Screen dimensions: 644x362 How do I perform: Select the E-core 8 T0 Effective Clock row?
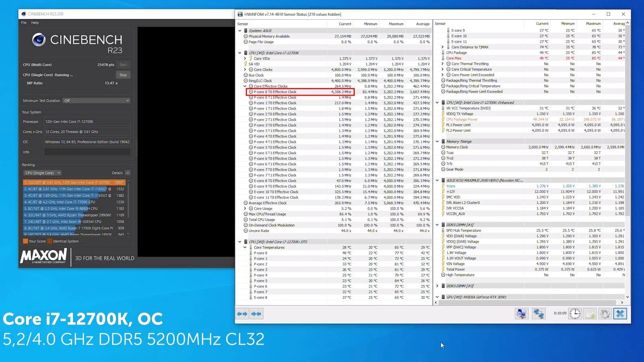pyautogui.click(x=334, y=181)
